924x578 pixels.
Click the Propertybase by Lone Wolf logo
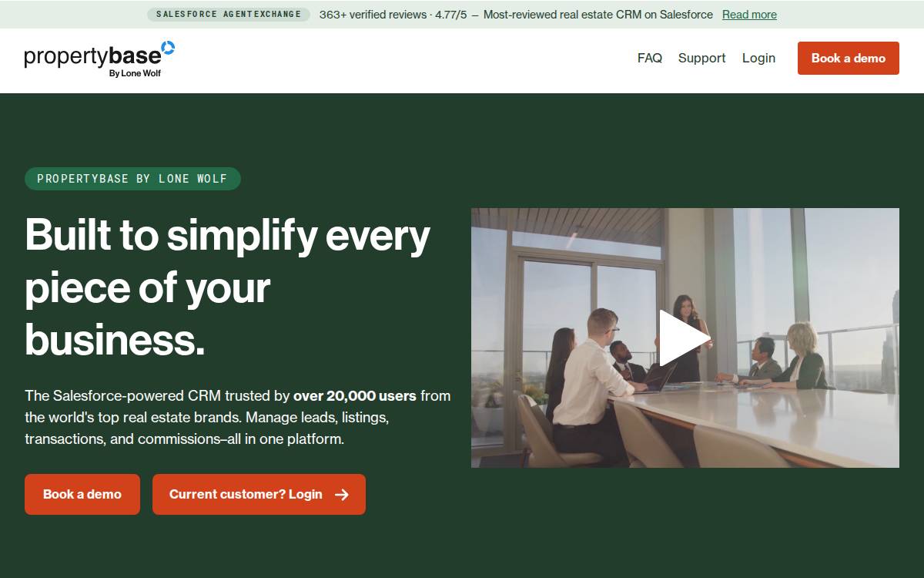click(x=99, y=59)
